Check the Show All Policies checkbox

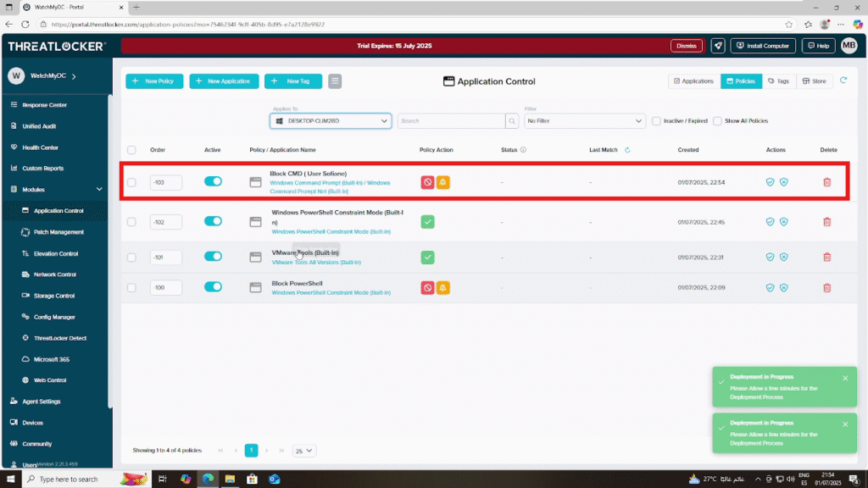coord(717,120)
